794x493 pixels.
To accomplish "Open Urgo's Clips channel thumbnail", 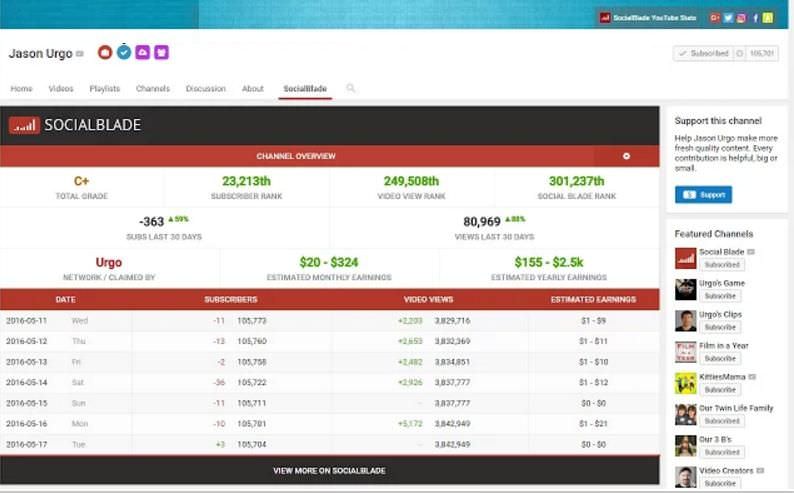I will [685, 321].
